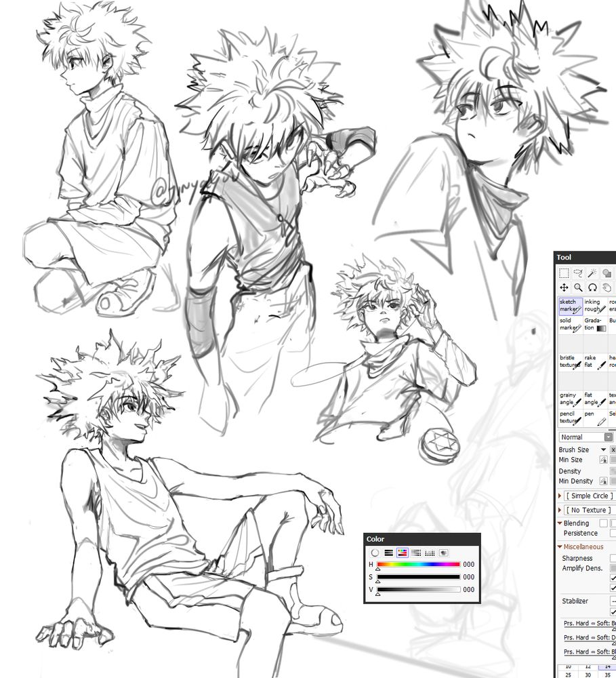The width and height of the screenshot is (616, 678).
Task: Click the Saturation value 000 field
Action: click(468, 577)
